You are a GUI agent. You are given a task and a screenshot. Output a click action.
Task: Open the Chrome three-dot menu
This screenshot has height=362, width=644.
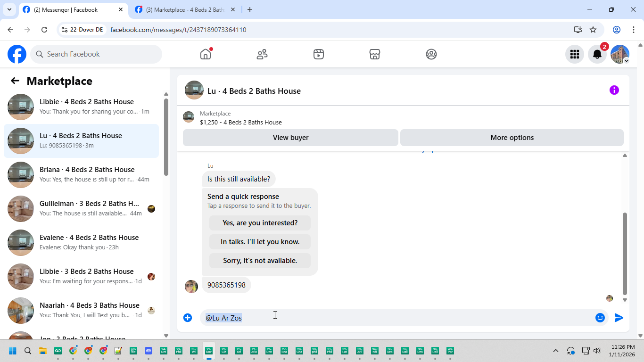(634, 30)
